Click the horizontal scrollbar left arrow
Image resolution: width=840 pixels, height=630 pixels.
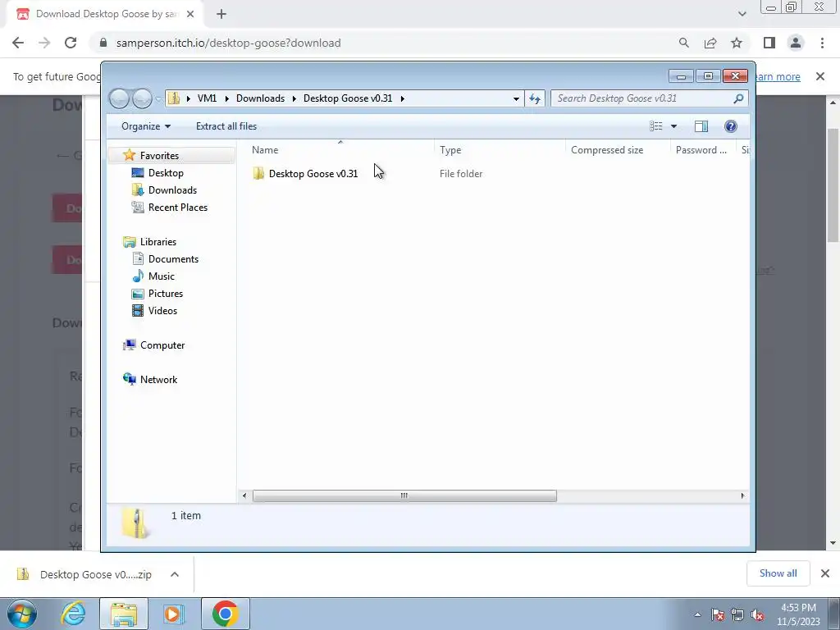point(244,496)
